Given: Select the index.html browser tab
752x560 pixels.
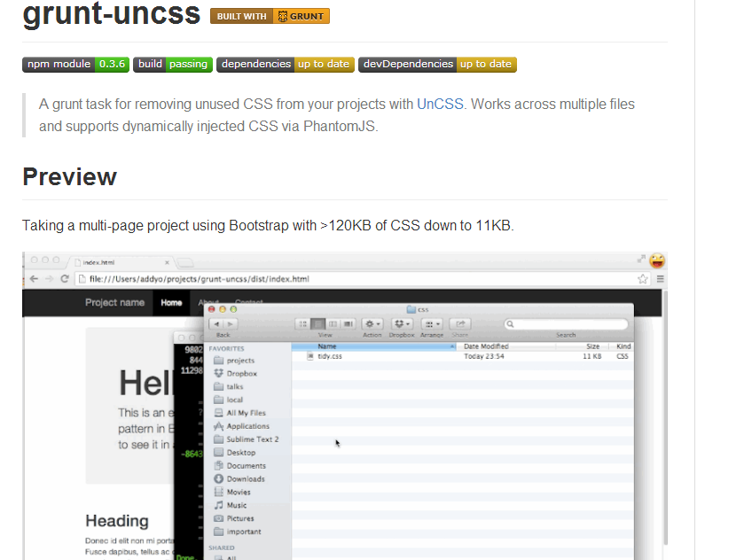Looking at the screenshot, I should pos(120,262).
